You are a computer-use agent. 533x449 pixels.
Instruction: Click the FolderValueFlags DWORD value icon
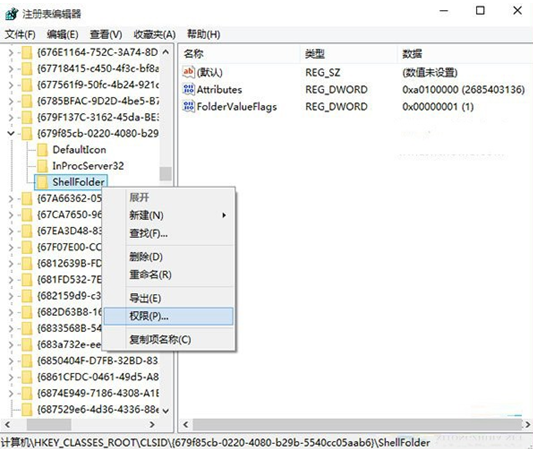[189, 106]
